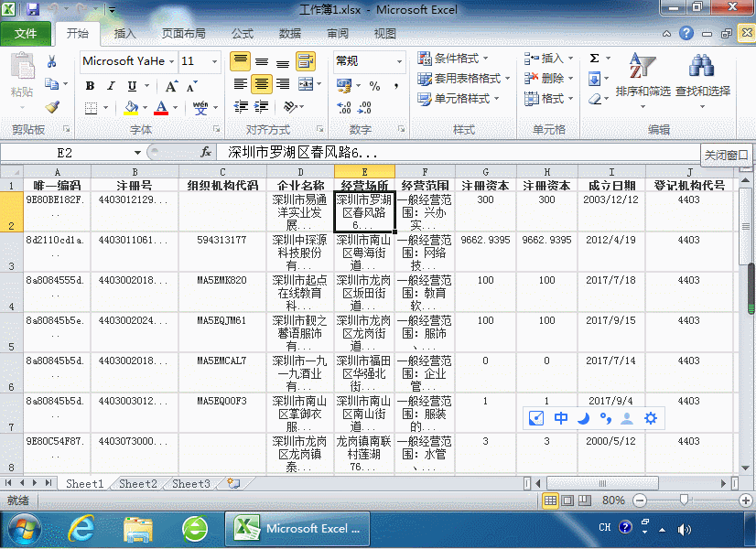The width and height of the screenshot is (756, 549).
Task: Decrease decimal places
Action: point(364,107)
